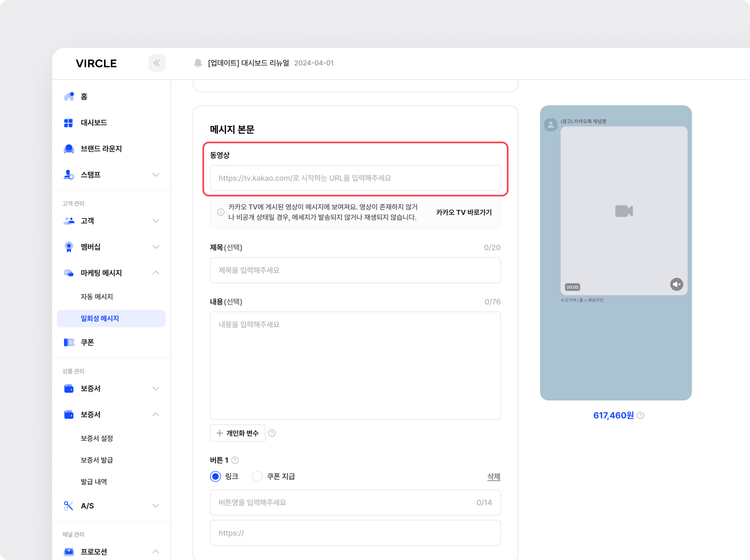Click the notification bell icon
The image size is (750, 560).
(x=198, y=63)
